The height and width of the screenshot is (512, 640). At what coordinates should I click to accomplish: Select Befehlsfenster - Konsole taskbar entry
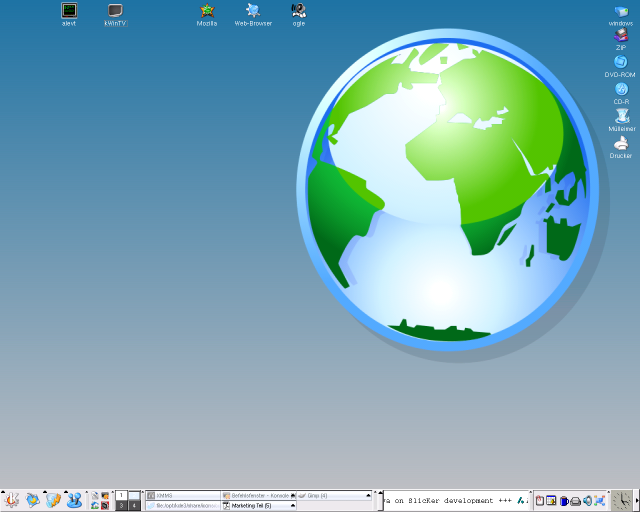pyautogui.click(x=258, y=495)
